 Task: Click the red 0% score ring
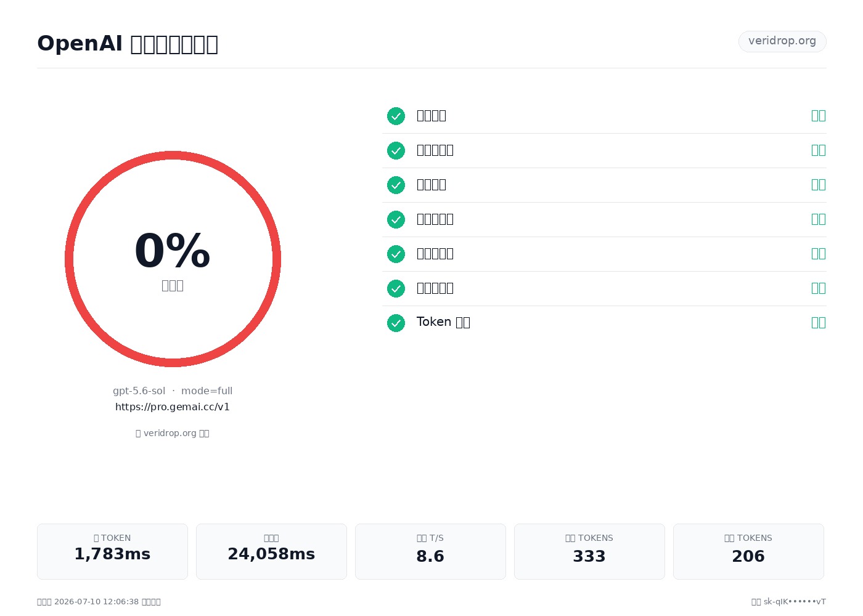[x=173, y=259]
